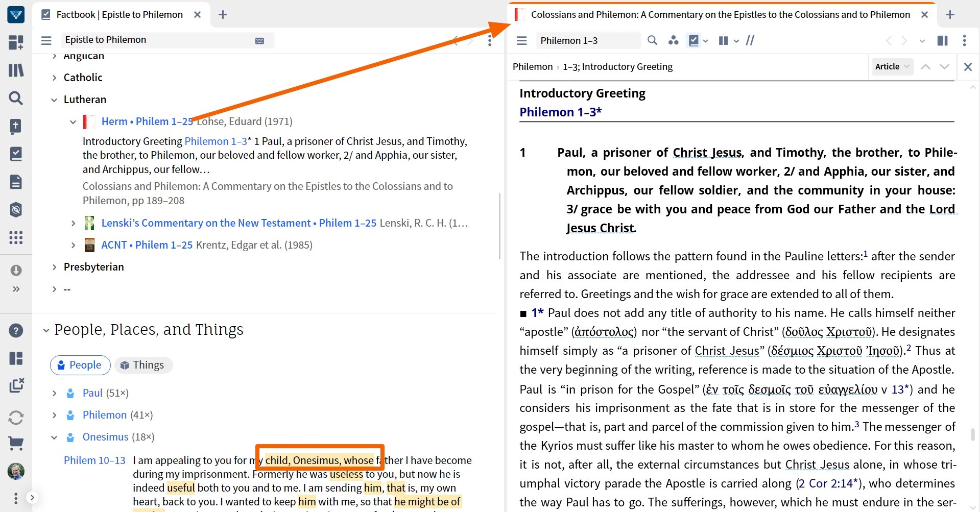
Task: Expand the ACNT Philem 1–25 entry
Action: click(x=73, y=245)
